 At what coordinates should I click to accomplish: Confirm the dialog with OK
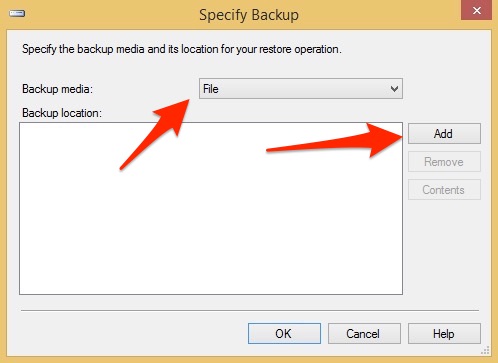(x=284, y=333)
